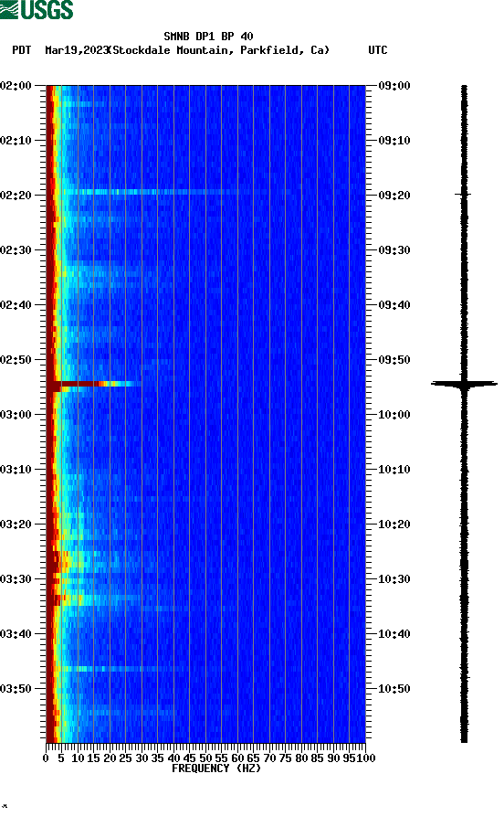Screen dimensions: 504x816
Task: Click the faint horizontal spectrogram streak near 02:20
Action: coord(151,192)
